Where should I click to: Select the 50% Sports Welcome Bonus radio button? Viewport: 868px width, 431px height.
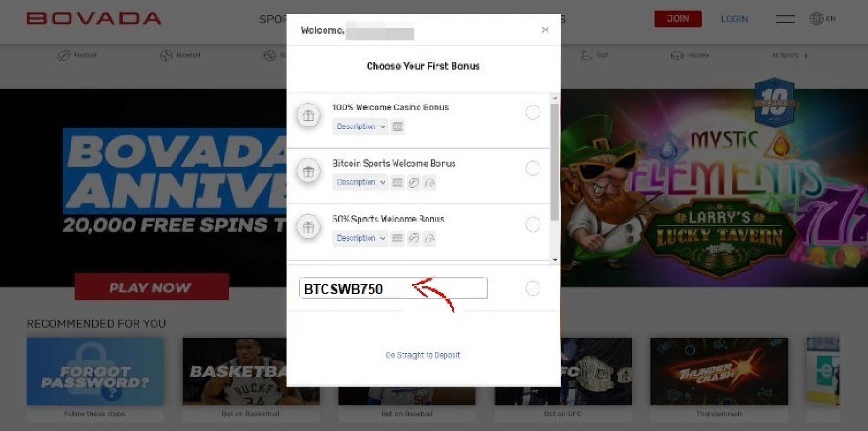point(533,224)
